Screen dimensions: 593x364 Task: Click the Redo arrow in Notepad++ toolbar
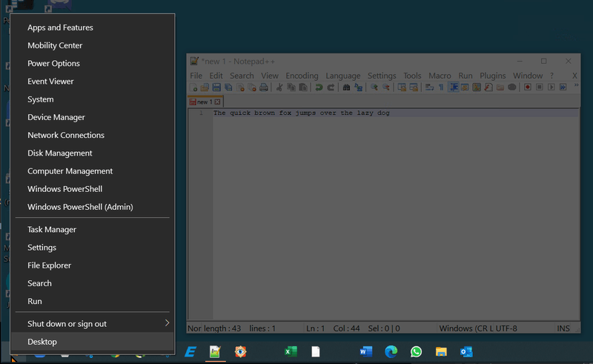(x=331, y=87)
